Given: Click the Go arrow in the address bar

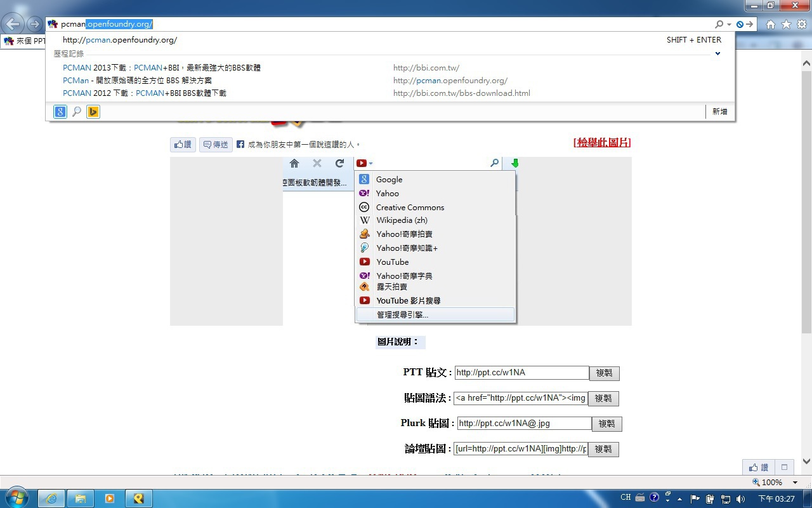Looking at the screenshot, I should pos(750,24).
